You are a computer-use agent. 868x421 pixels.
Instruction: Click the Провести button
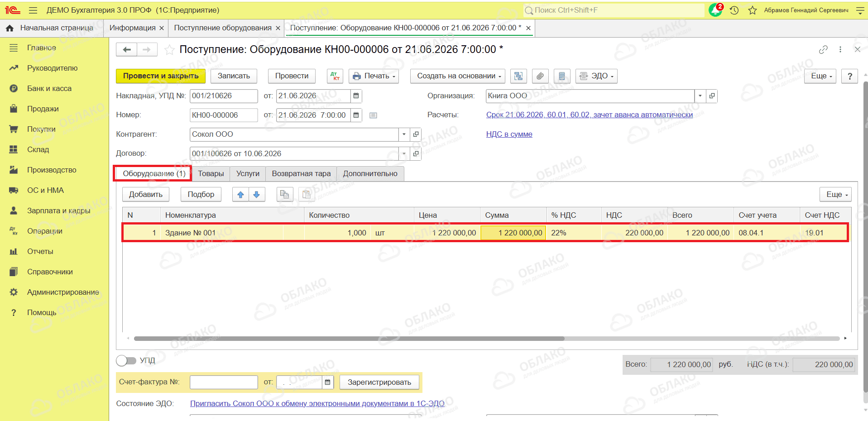tap(292, 76)
